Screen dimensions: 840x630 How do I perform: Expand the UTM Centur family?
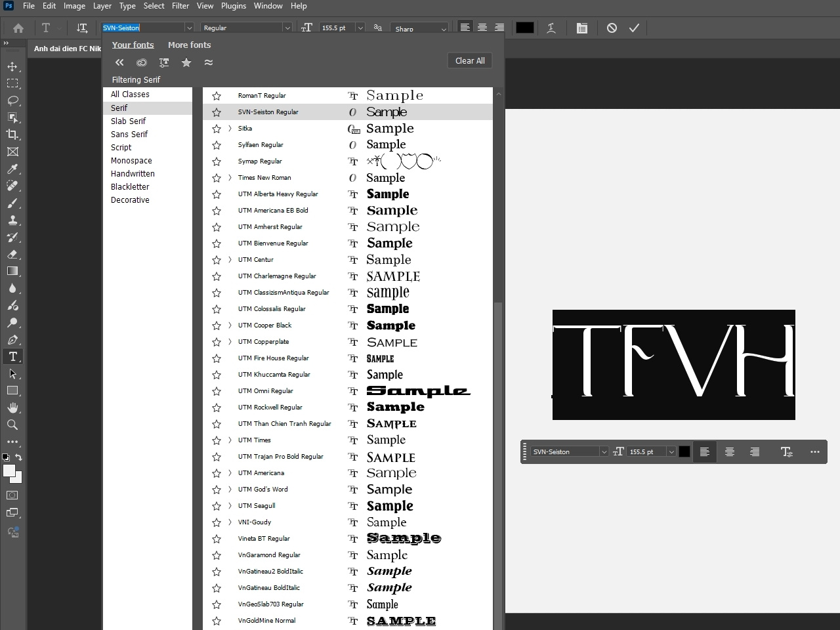coord(230,260)
